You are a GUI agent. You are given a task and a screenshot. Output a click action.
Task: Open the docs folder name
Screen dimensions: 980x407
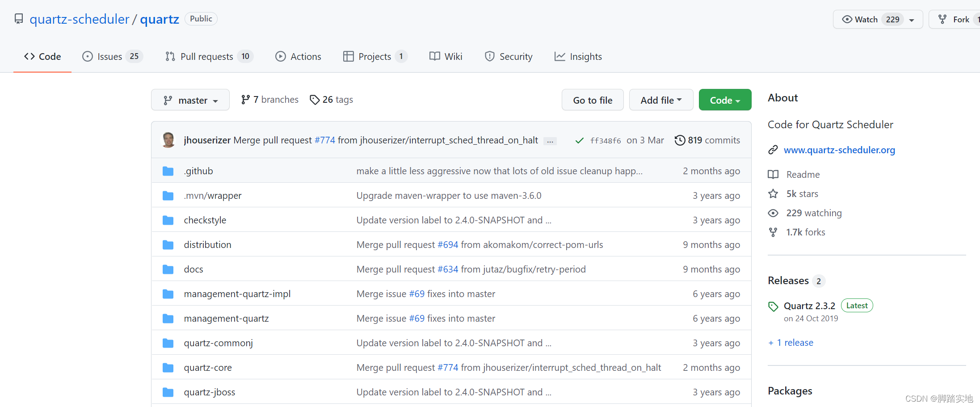tap(193, 269)
